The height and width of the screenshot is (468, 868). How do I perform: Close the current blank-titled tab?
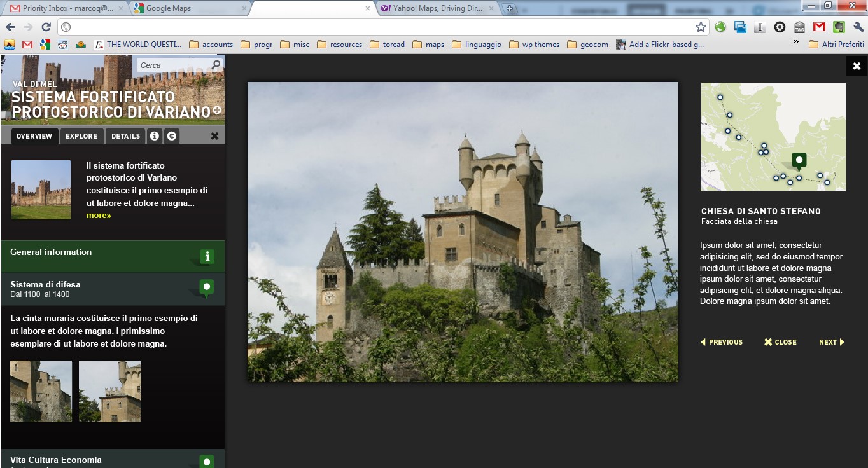click(x=367, y=9)
